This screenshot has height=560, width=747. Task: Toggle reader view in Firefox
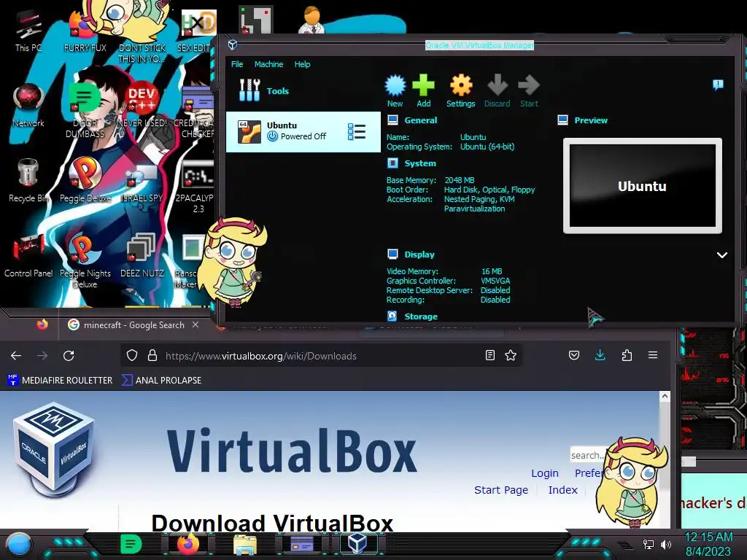click(489, 355)
